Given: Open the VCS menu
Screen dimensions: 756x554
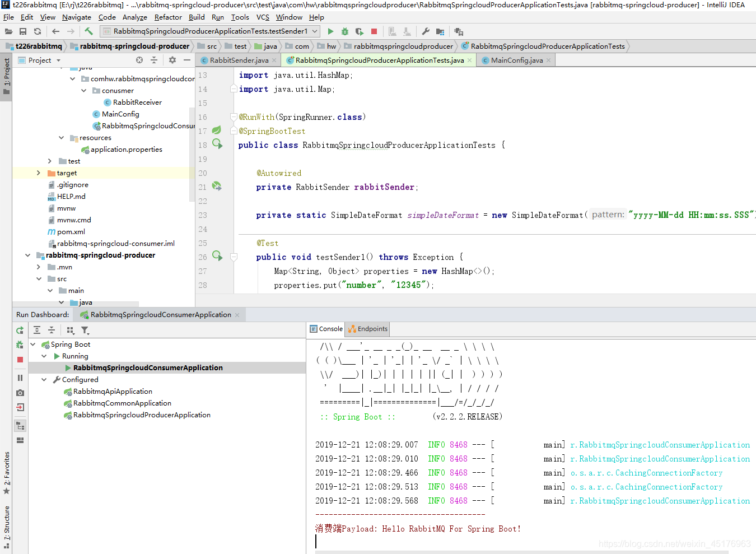Looking at the screenshot, I should click(x=263, y=17).
